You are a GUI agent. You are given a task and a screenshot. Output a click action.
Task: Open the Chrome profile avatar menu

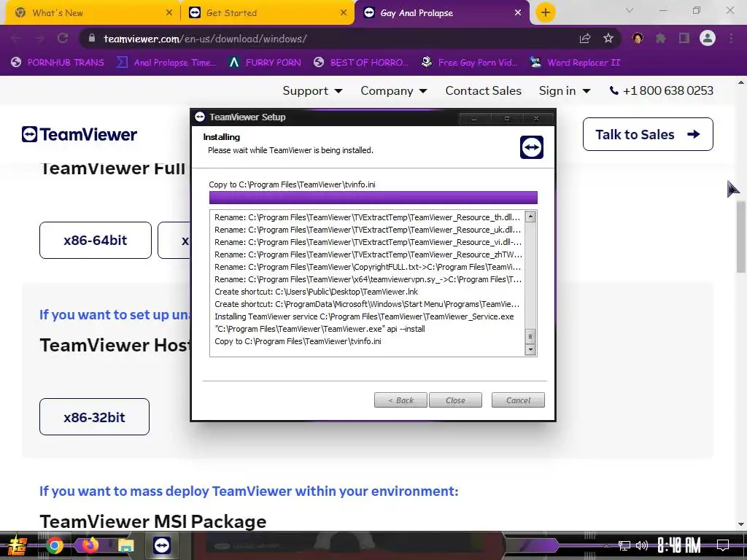708,38
